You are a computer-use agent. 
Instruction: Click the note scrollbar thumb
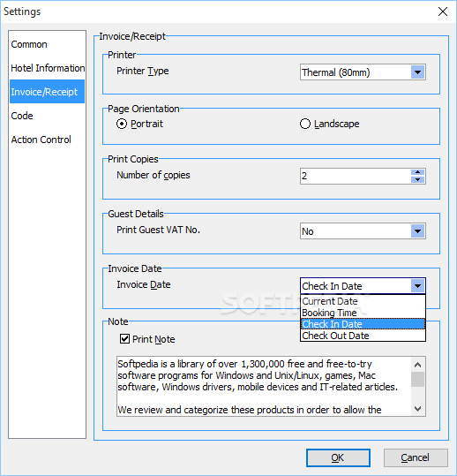click(x=417, y=380)
